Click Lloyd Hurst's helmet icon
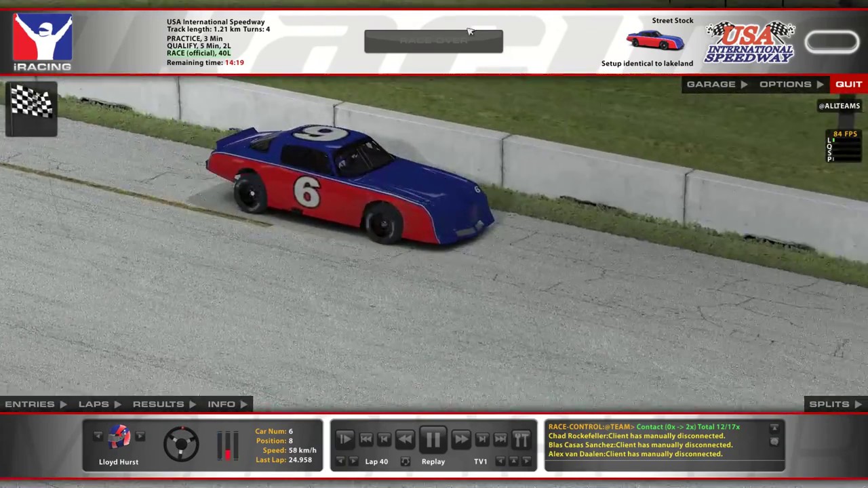This screenshot has width=868, height=488. click(119, 437)
